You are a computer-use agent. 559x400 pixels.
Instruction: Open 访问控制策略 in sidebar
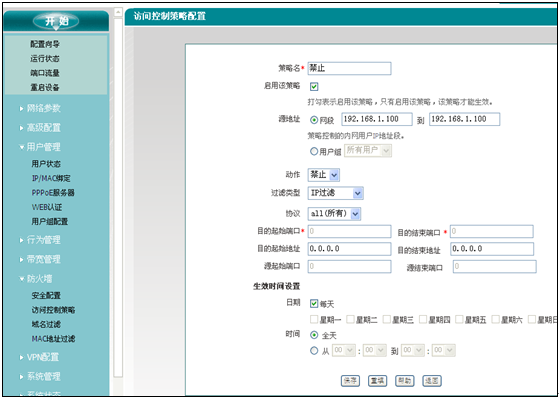[x=53, y=310]
